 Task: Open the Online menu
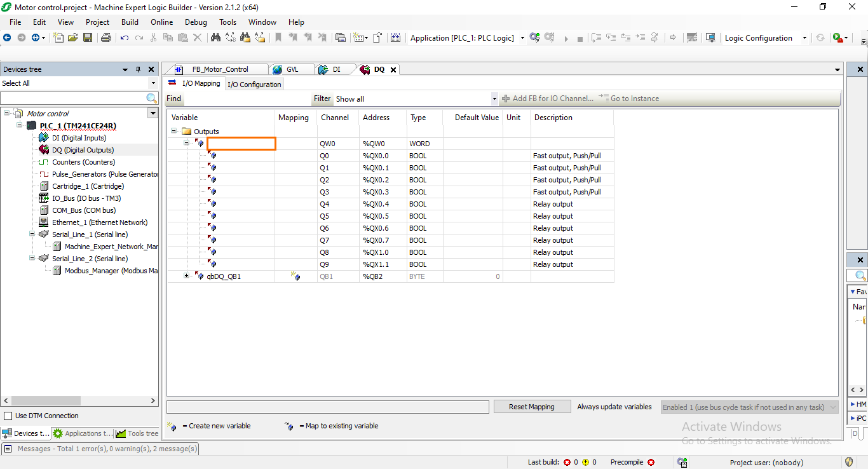tap(161, 22)
